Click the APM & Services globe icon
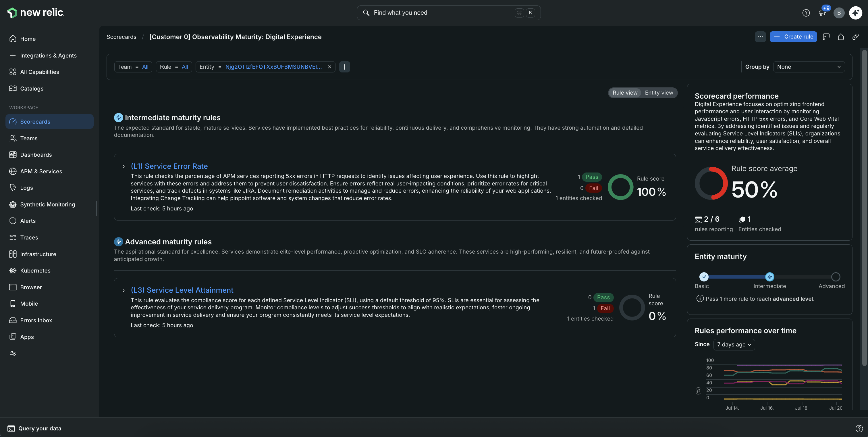Viewport: 868px width, 437px height. pos(13,171)
